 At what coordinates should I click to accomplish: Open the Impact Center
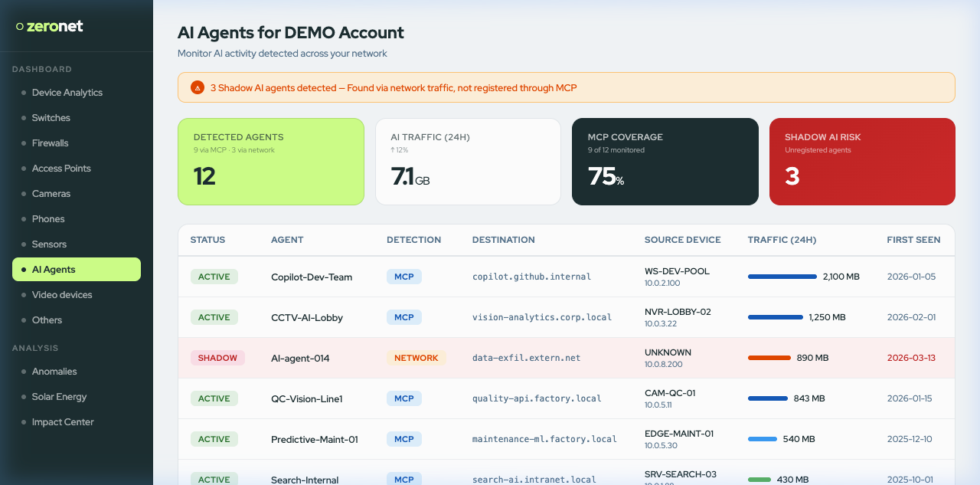[x=63, y=421]
